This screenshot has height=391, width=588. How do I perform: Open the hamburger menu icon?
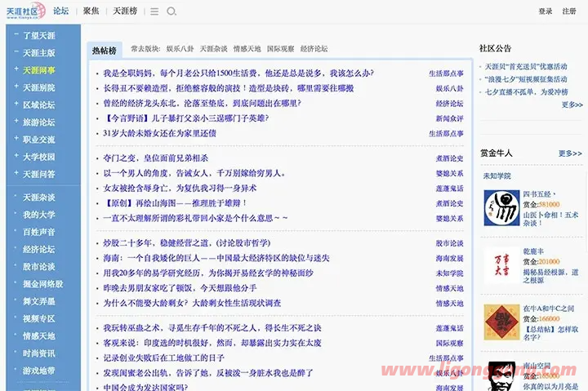[154, 11]
